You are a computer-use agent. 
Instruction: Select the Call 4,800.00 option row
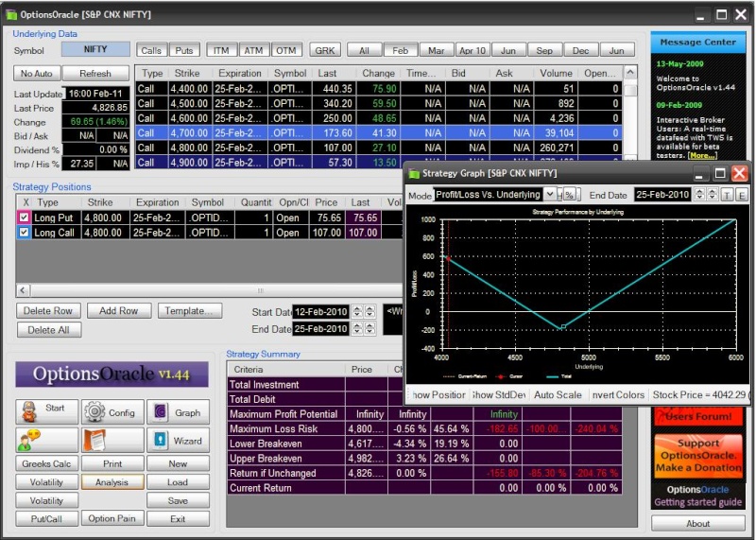[379, 148]
